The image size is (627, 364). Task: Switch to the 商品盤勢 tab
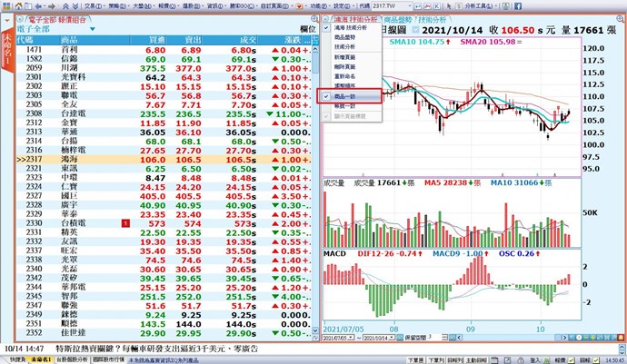(398, 19)
